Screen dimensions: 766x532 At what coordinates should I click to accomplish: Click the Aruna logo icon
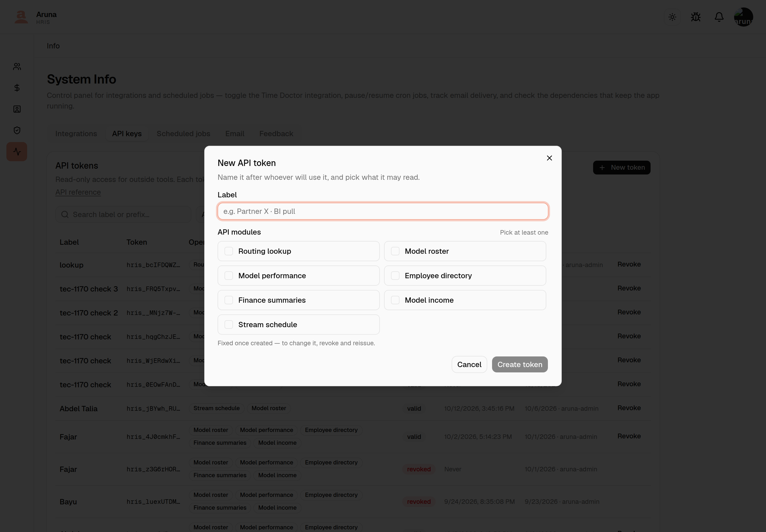(21, 17)
